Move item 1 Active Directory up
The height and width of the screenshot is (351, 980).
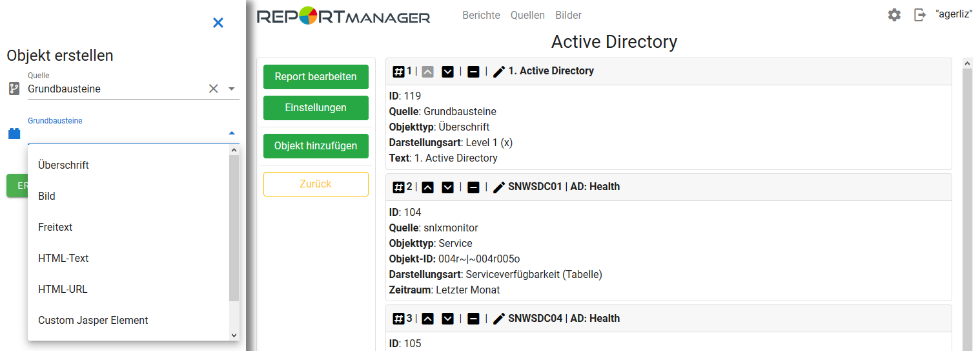(x=428, y=71)
